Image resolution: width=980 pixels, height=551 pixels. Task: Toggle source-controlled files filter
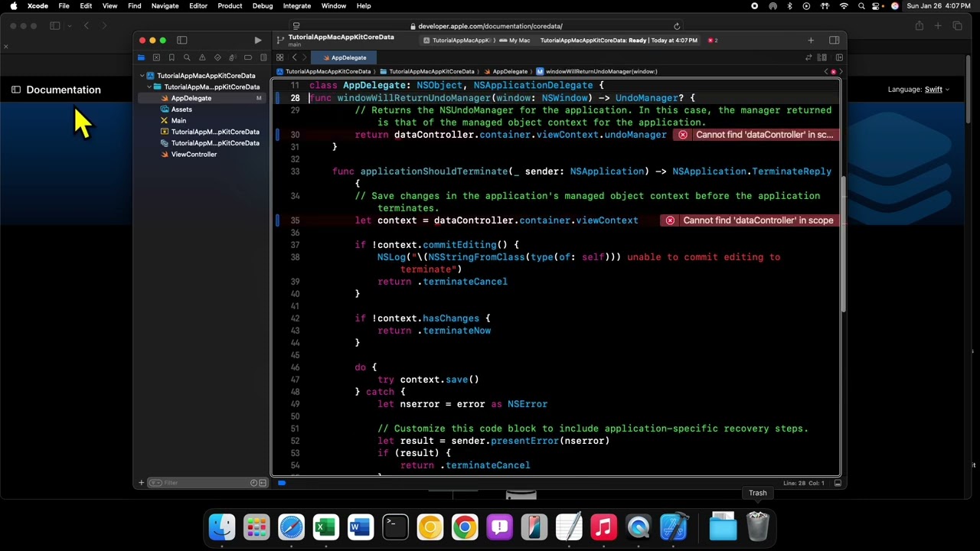262,483
